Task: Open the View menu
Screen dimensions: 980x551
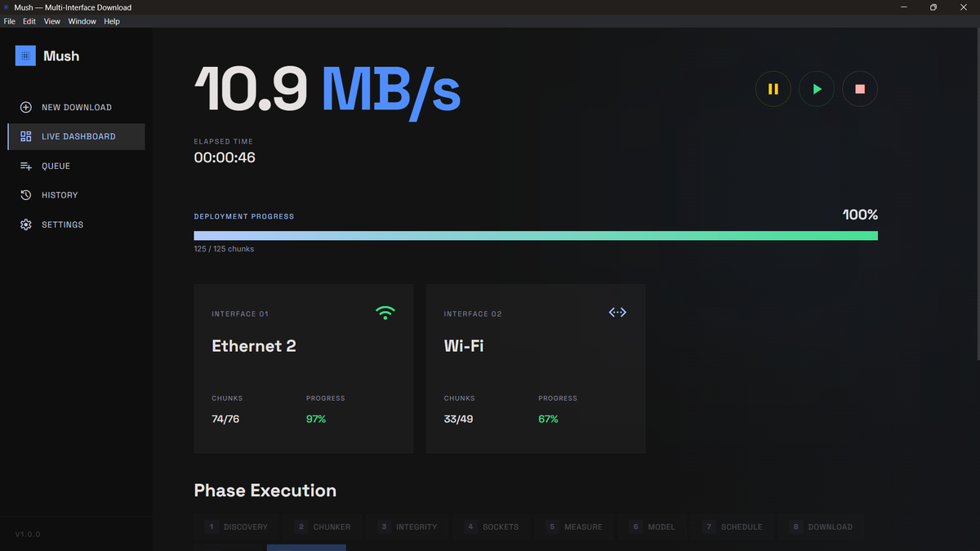Action: [x=52, y=21]
